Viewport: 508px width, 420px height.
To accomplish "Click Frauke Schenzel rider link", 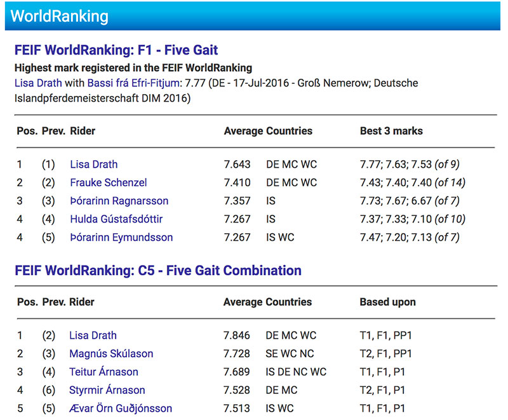I will (x=108, y=182).
